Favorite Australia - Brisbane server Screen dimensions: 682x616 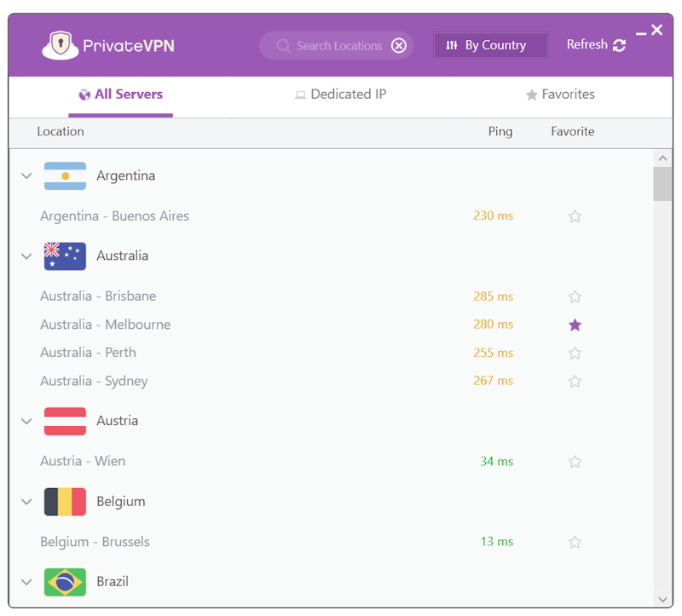pos(575,296)
